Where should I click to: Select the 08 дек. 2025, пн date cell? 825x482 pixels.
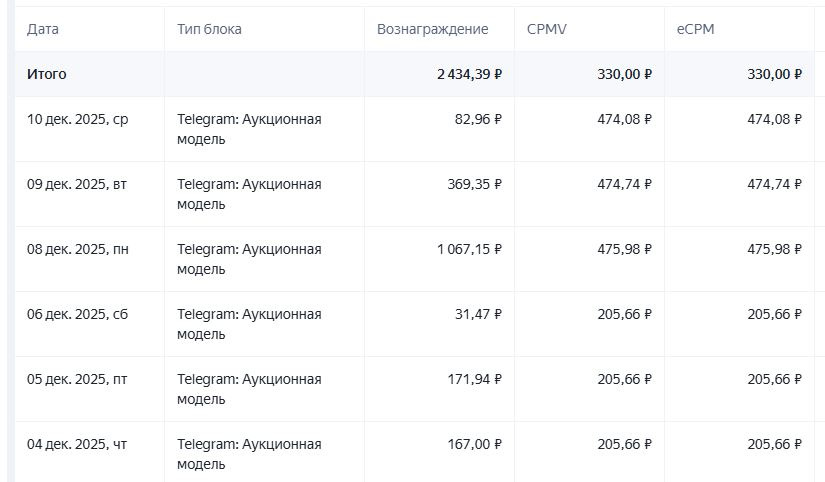[77, 250]
